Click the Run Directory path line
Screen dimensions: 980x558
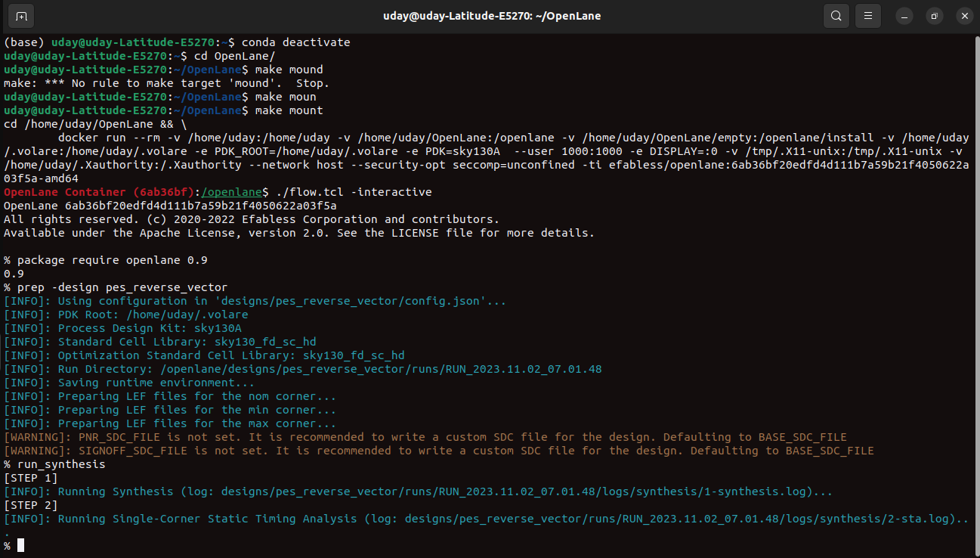pyautogui.click(x=302, y=368)
